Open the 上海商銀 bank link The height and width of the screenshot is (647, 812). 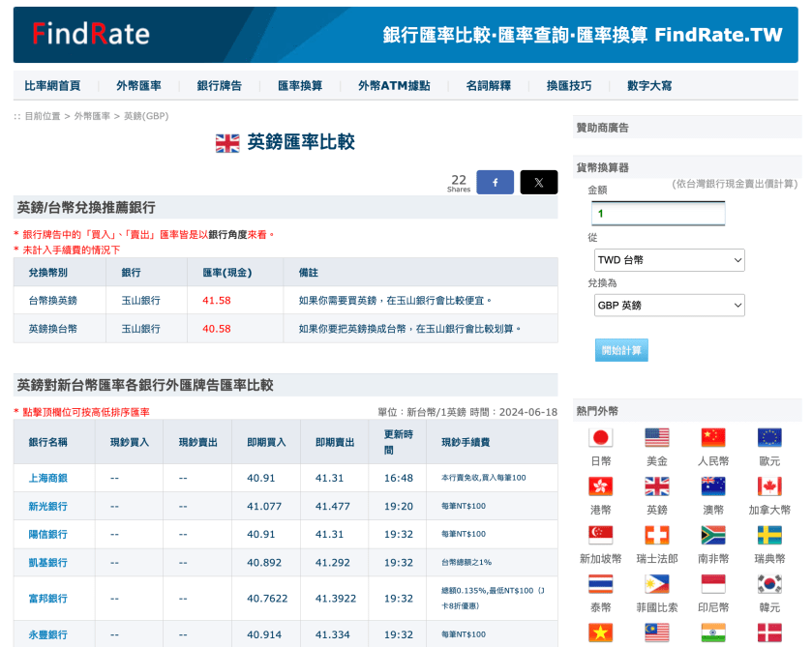pyautogui.click(x=48, y=478)
